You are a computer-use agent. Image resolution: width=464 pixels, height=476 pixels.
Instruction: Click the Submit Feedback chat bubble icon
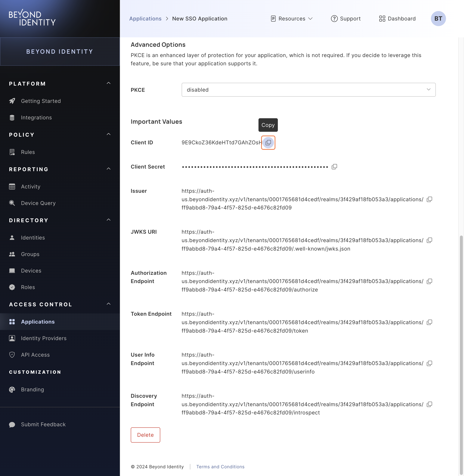click(x=12, y=424)
